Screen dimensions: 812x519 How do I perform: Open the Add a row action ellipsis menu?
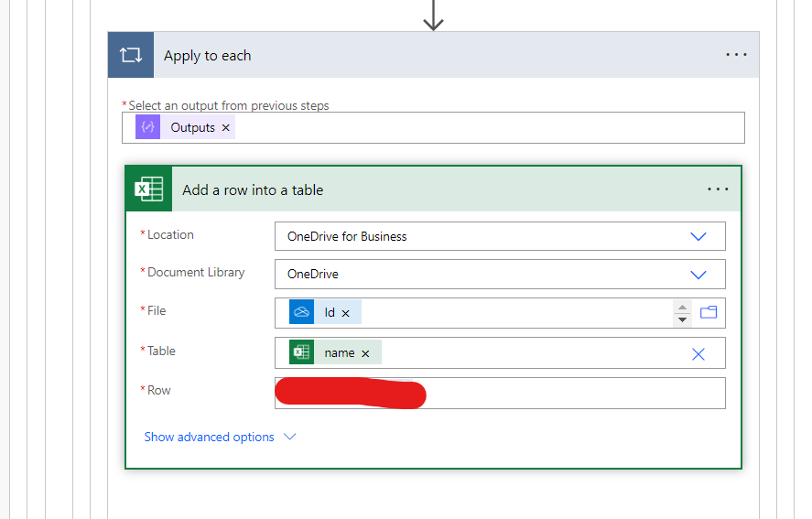click(718, 189)
